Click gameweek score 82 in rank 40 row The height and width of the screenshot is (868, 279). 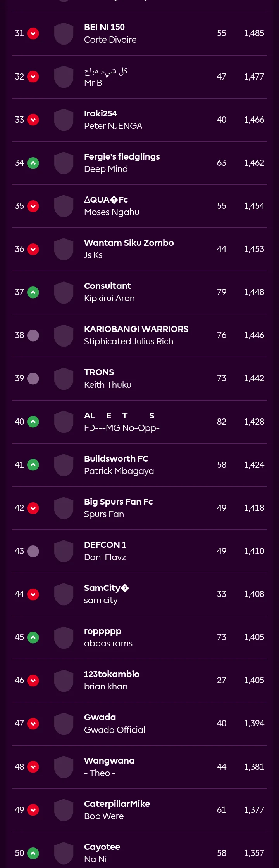point(222,422)
